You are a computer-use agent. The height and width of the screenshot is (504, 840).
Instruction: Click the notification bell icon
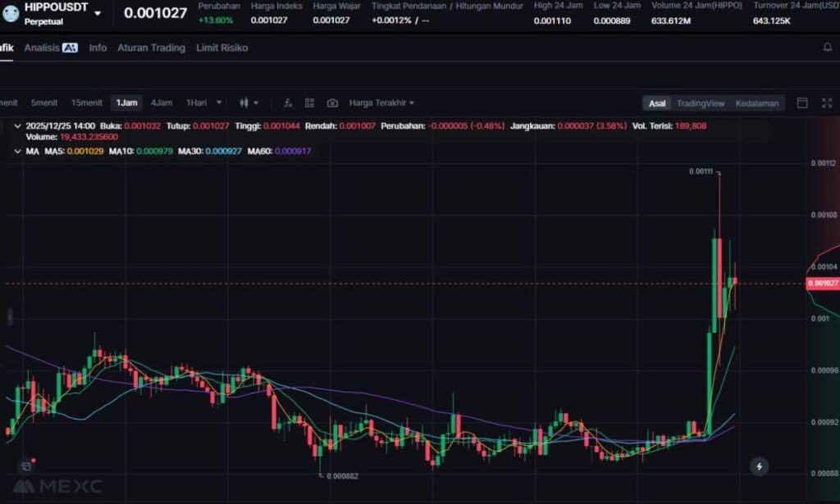828,48
